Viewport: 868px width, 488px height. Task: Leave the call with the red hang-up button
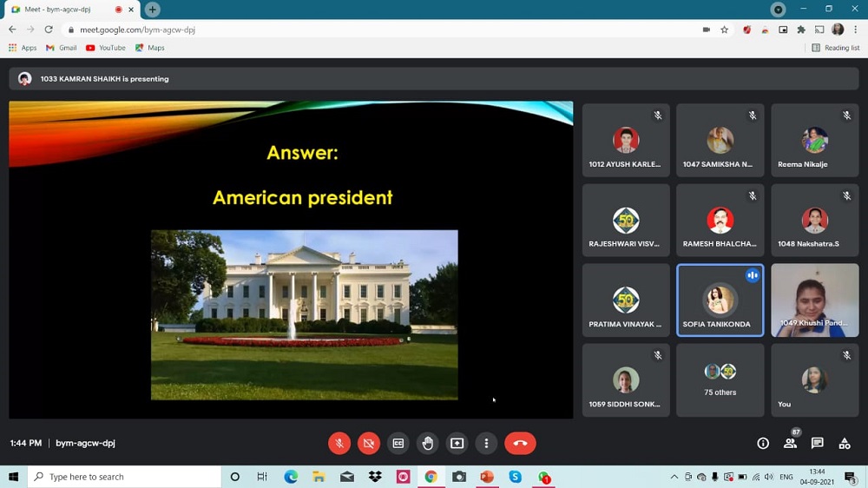click(x=520, y=443)
